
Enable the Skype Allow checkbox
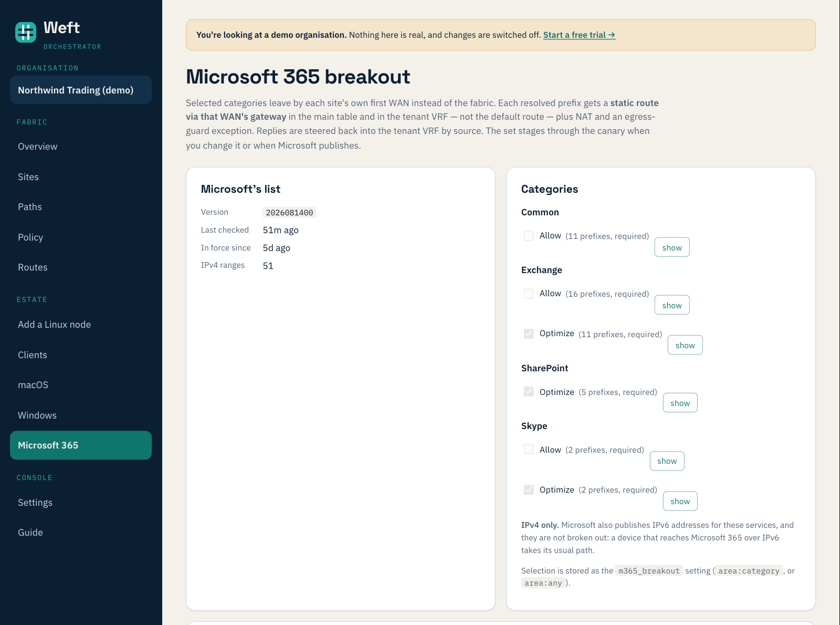click(529, 449)
